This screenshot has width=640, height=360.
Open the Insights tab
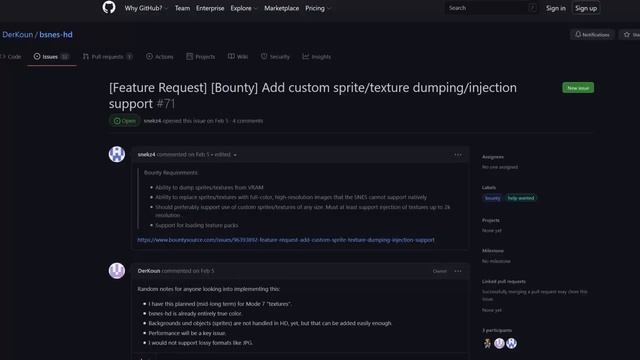(x=316, y=57)
